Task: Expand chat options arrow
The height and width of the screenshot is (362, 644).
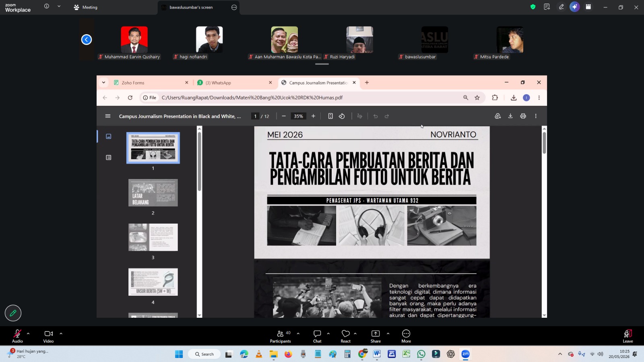Action: pos(328,333)
